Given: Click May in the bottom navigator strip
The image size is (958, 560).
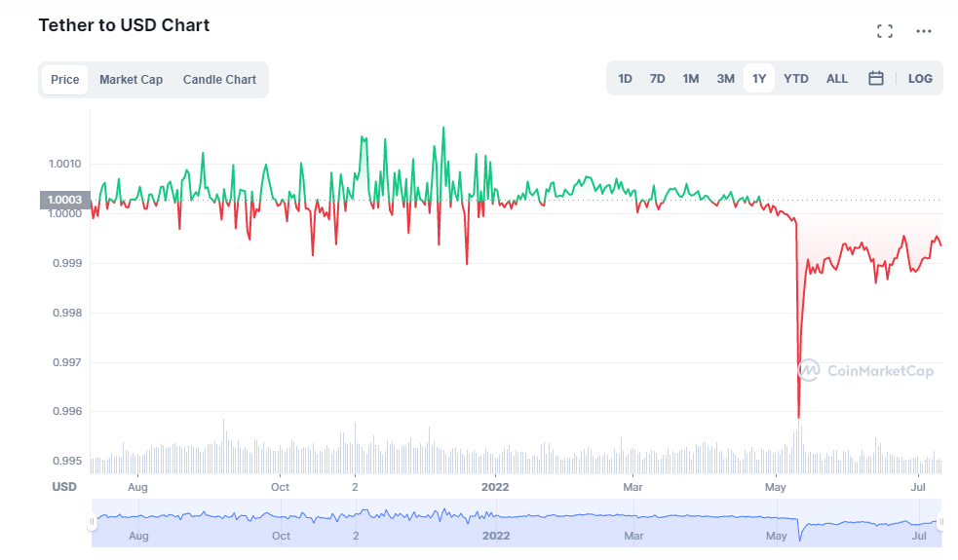Looking at the screenshot, I should [x=776, y=536].
